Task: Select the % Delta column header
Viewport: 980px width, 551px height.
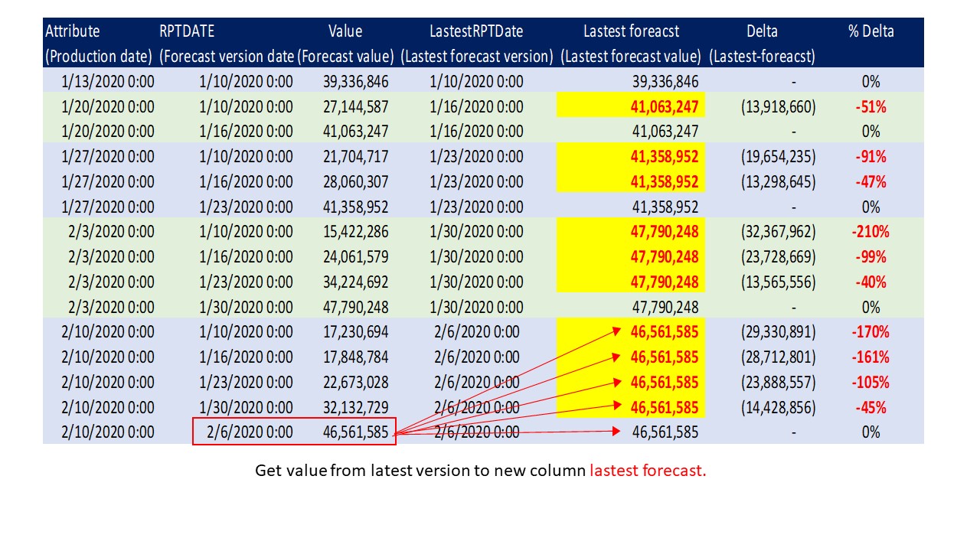Action: pos(871,31)
